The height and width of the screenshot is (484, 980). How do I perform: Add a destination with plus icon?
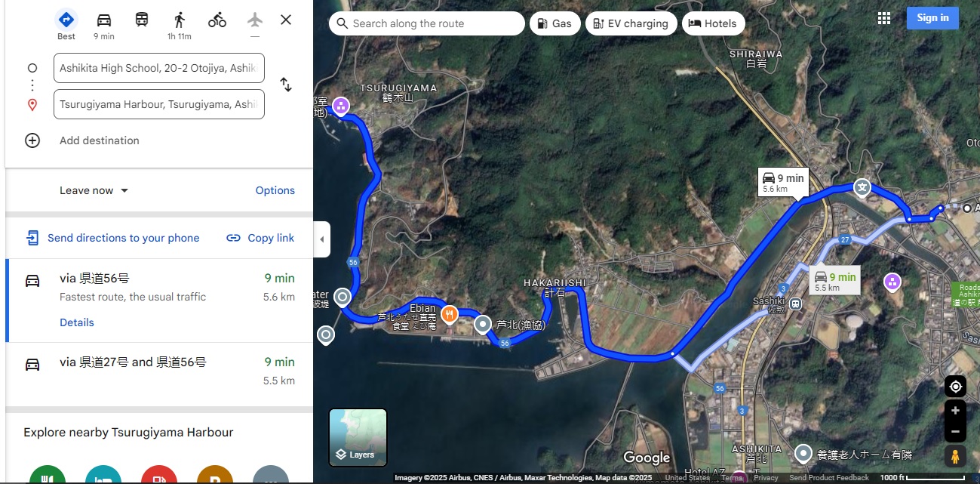32,140
